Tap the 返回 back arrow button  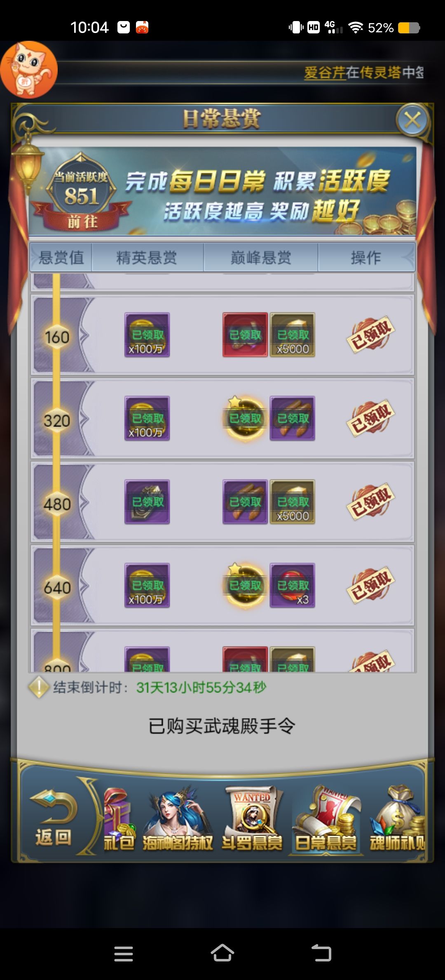[x=53, y=818]
